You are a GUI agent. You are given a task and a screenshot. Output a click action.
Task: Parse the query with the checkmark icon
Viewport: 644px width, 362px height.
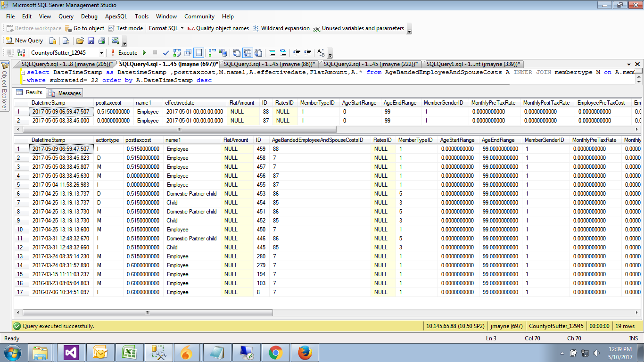pos(166,53)
